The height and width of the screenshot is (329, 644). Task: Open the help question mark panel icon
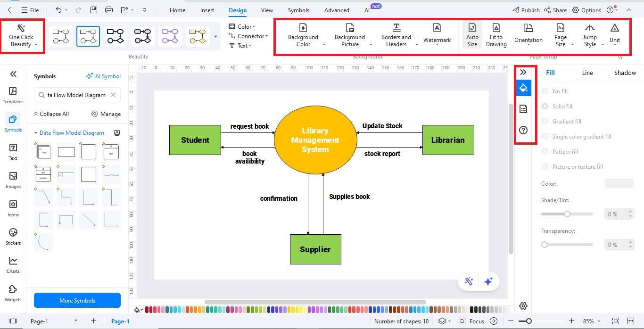(523, 130)
